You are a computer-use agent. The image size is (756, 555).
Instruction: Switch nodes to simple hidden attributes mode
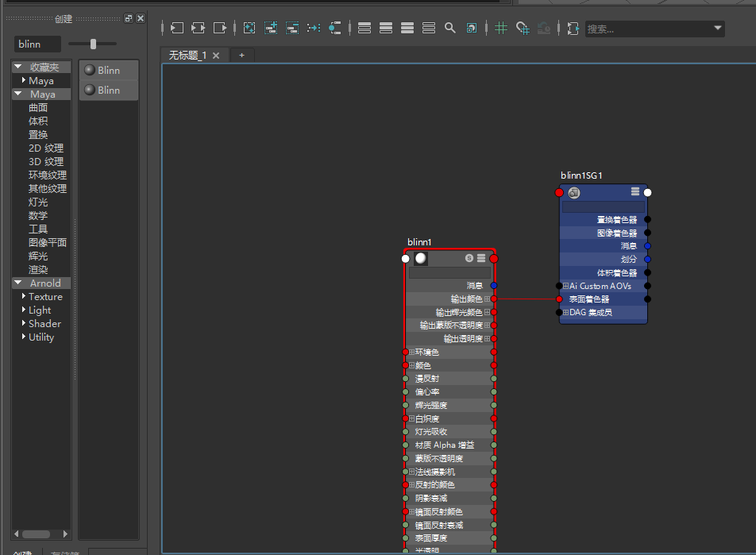click(x=364, y=28)
